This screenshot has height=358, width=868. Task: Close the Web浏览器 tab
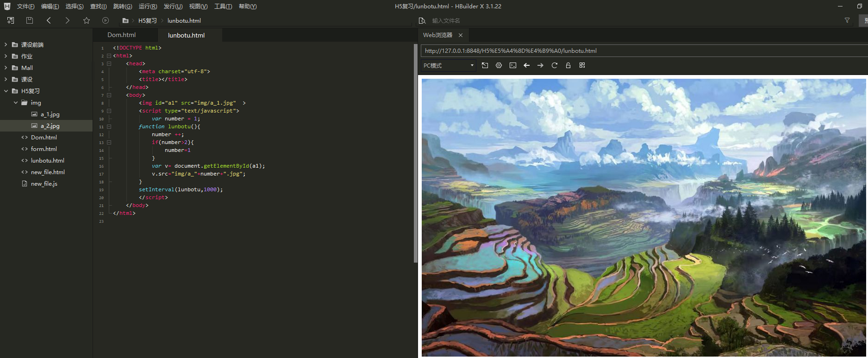(461, 35)
